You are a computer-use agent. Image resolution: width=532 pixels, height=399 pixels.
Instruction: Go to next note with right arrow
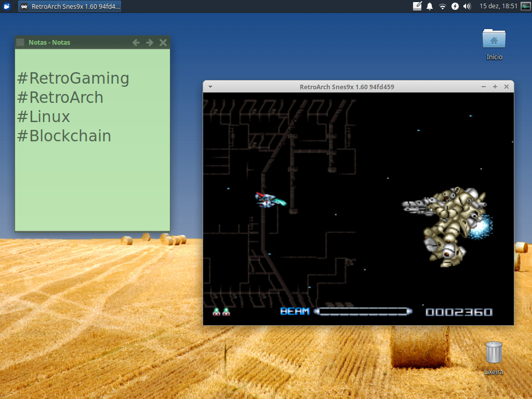point(150,43)
